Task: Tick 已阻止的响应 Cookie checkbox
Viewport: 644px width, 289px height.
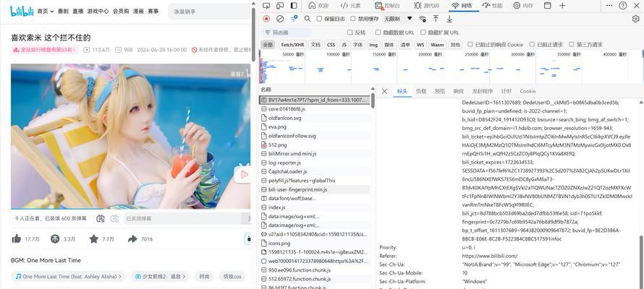Action: click(470, 44)
